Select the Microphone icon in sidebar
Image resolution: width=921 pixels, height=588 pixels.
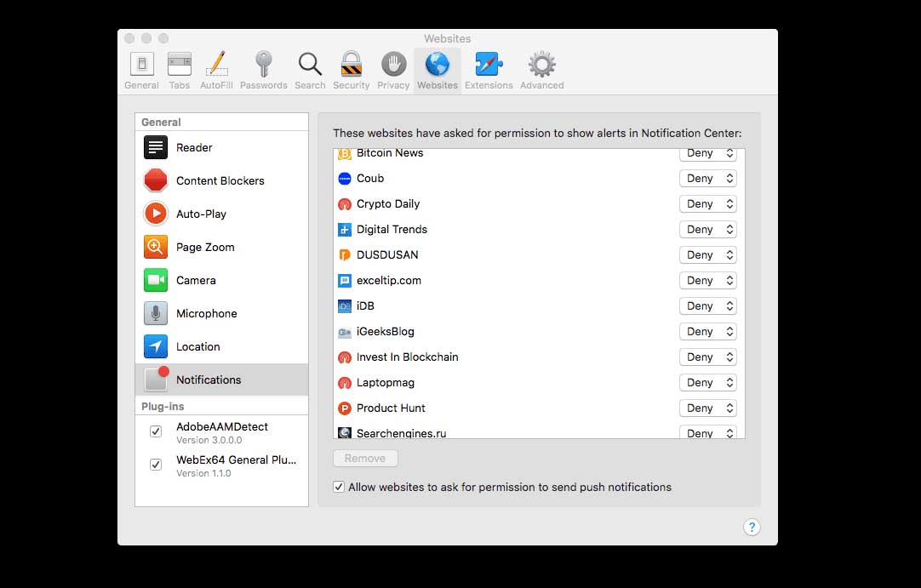point(156,313)
